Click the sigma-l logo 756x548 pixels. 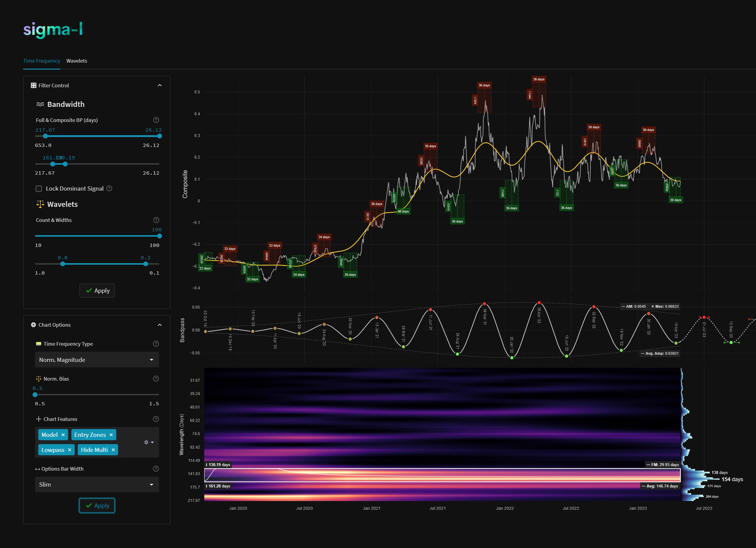tap(53, 30)
